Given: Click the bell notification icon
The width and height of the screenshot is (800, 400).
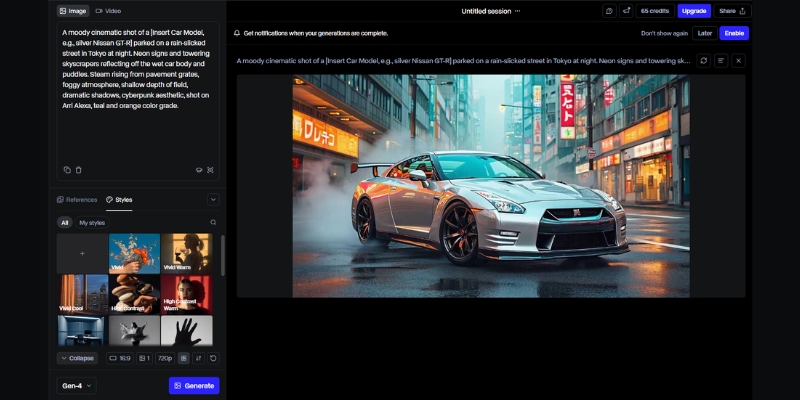Looking at the screenshot, I should [x=237, y=33].
